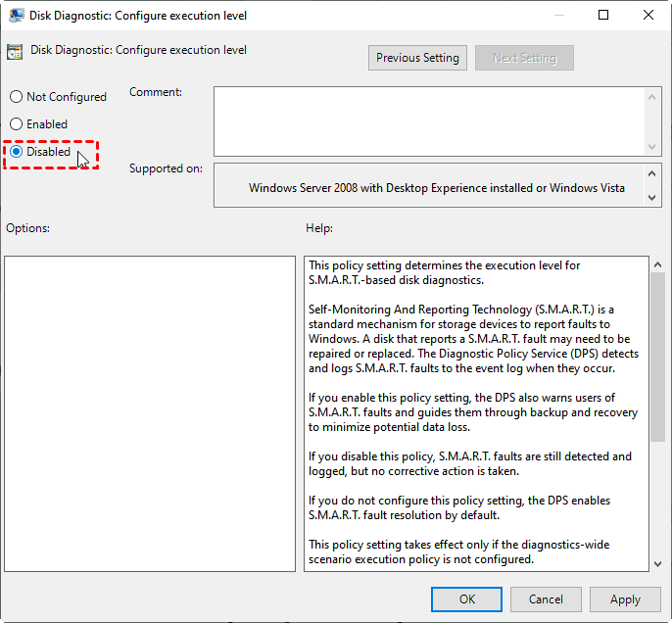Screen dimensions: 672x623
Task: Go to Previous Setting
Action: [417, 58]
